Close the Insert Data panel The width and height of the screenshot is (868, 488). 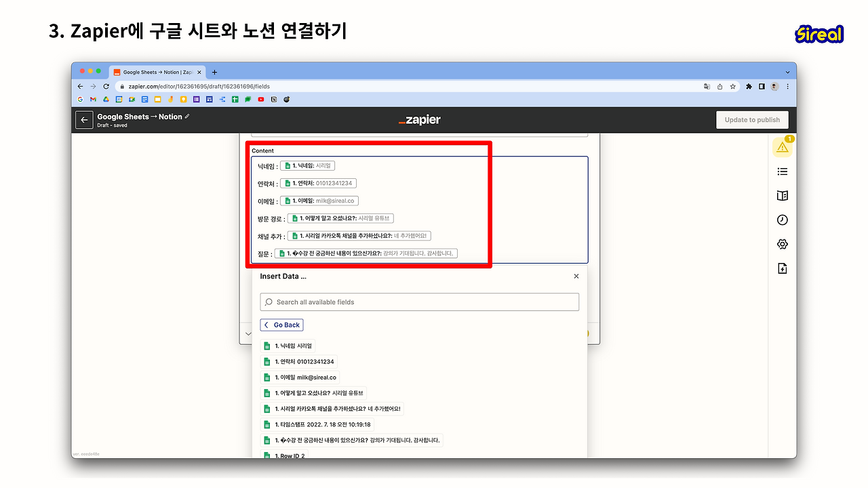click(x=576, y=277)
